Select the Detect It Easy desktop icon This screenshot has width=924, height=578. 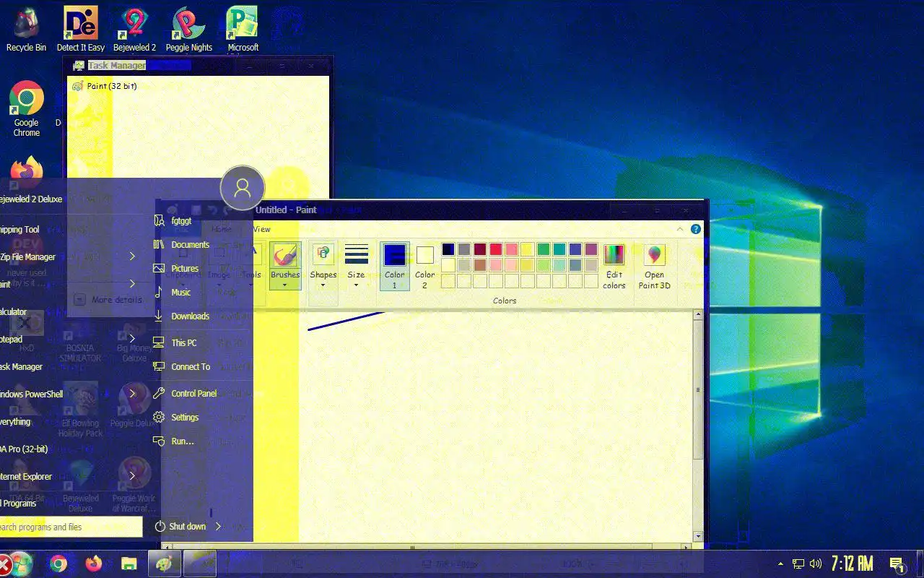(81, 30)
